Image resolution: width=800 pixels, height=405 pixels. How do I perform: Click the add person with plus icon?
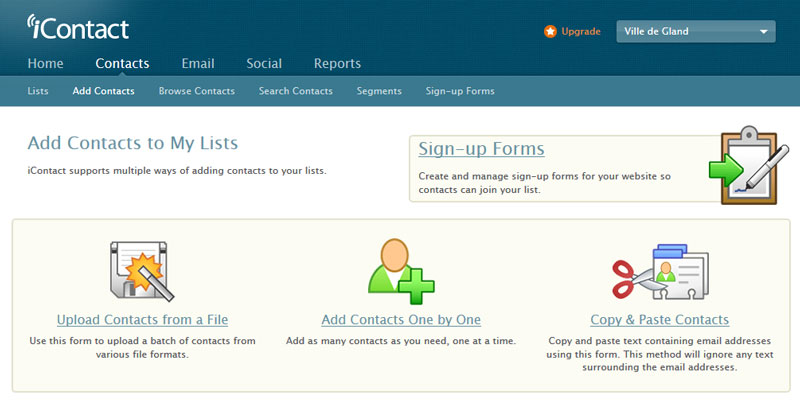400,270
